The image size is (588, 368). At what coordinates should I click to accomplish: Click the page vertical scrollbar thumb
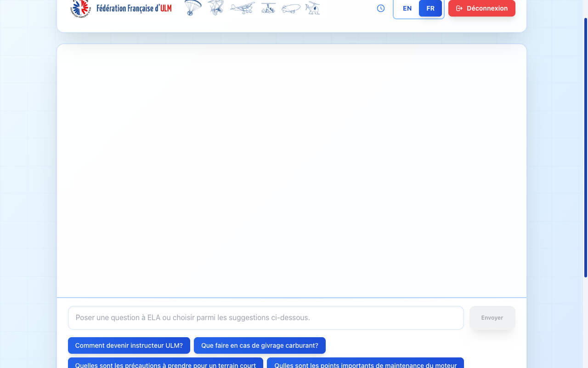tap(586, 147)
